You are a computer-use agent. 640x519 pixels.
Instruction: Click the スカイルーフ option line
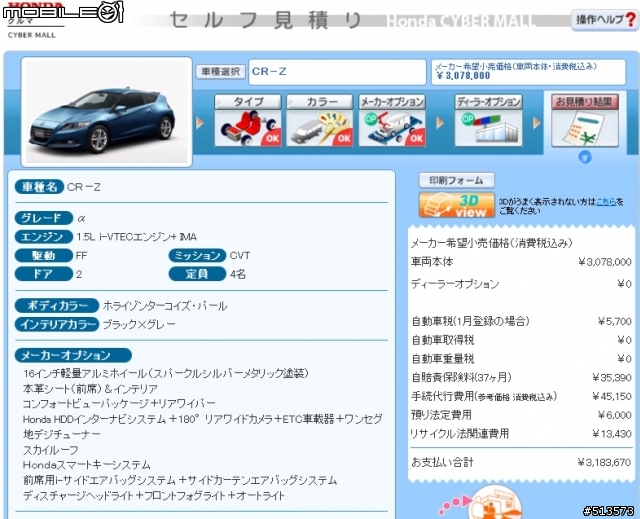[x=51, y=450]
